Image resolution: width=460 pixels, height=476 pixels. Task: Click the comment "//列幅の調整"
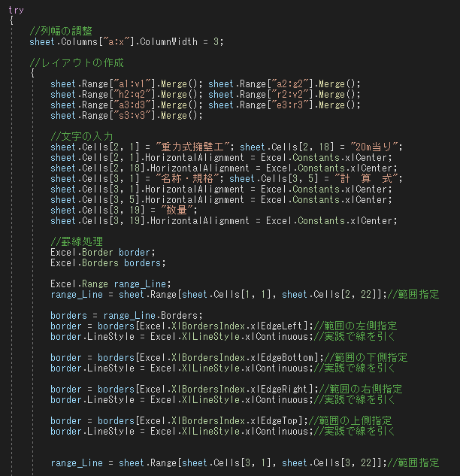[61, 31]
